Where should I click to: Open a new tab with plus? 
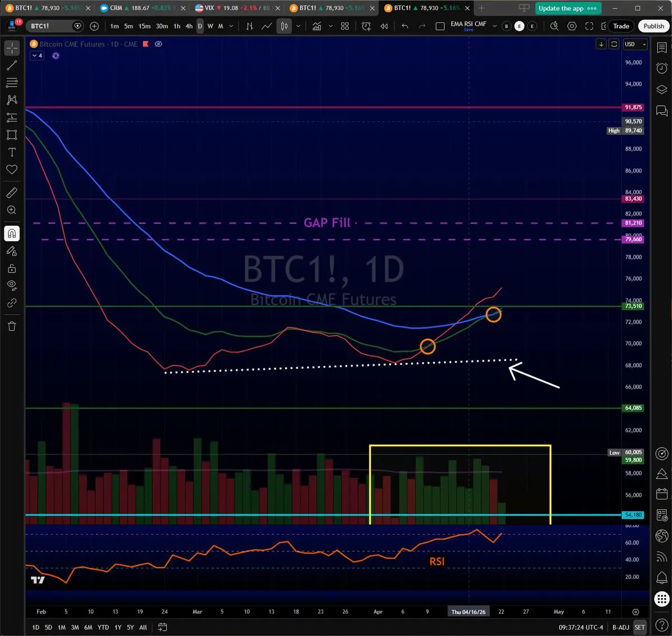[x=482, y=8]
